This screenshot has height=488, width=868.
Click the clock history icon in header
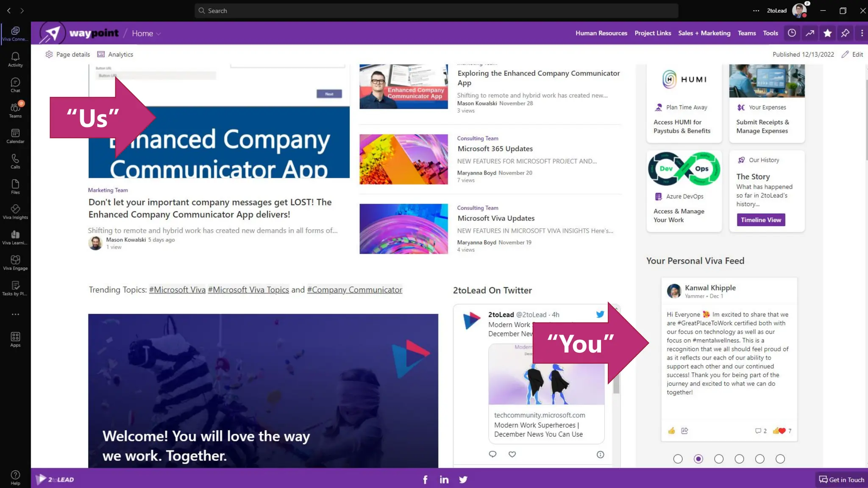(792, 33)
